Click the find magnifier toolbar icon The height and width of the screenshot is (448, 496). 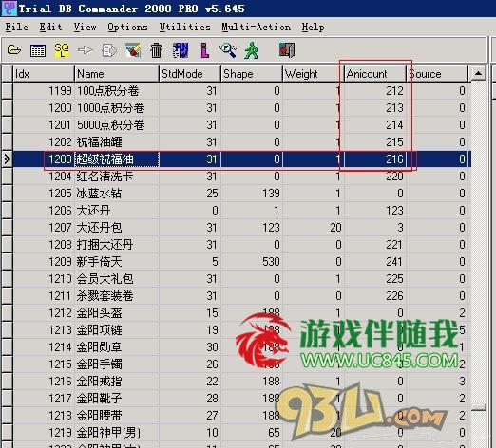(228, 50)
